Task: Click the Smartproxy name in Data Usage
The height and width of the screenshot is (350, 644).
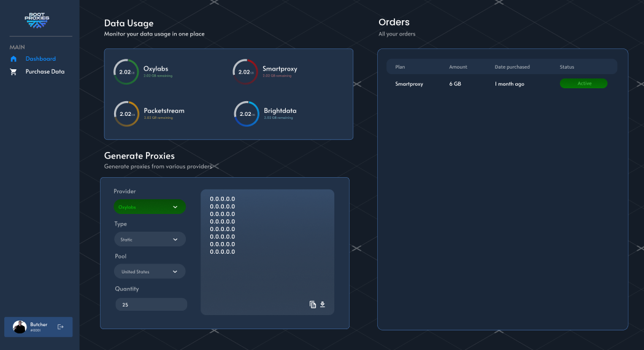Action: (280, 69)
